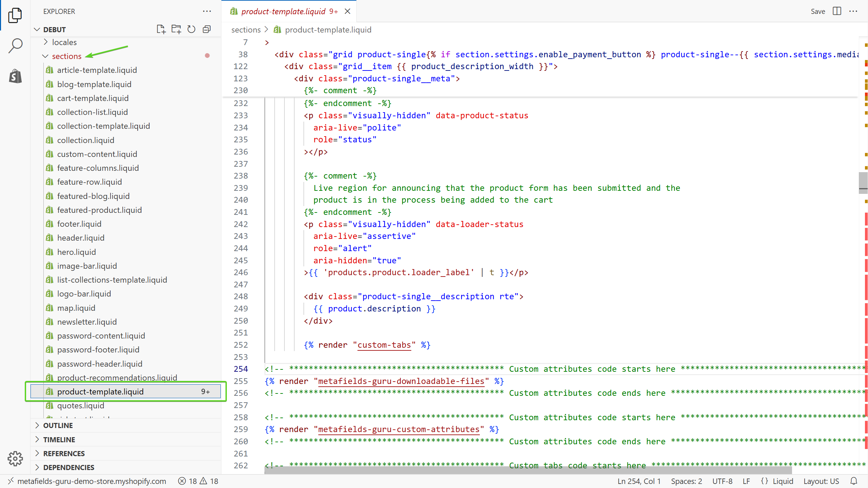The width and height of the screenshot is (868, 488).
Task: Expand the TIMELINE panel
Action: tap(59, 440)
